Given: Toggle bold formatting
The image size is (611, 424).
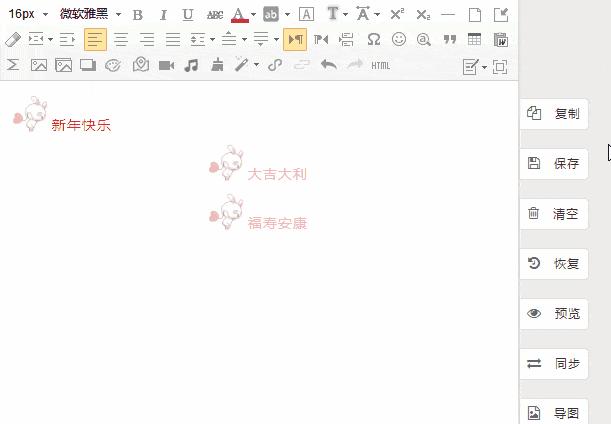Looking at the screenshot, I should 138,15.
